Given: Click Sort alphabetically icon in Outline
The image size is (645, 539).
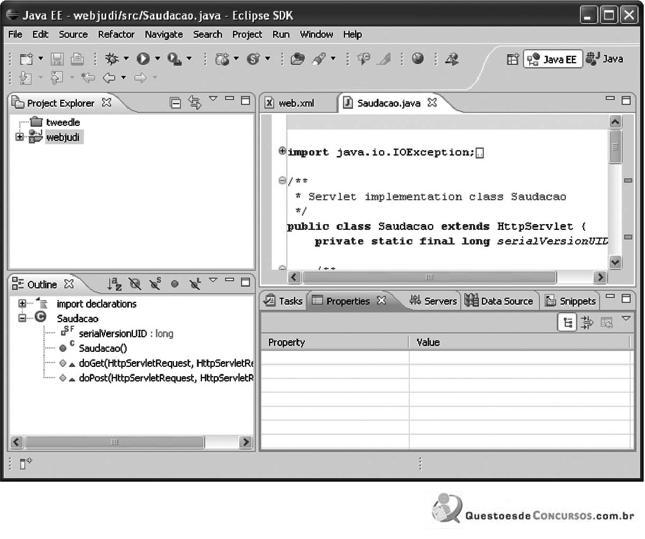Looking at the screenshot, I should point(114,284).
